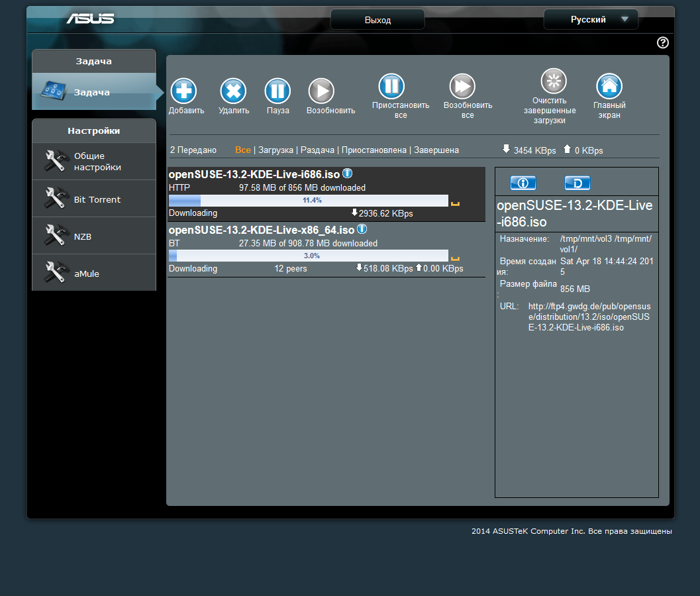This screenshot has height=596, width=700.
Task: Click the details panel file name heading
Action: pos(575,213)
